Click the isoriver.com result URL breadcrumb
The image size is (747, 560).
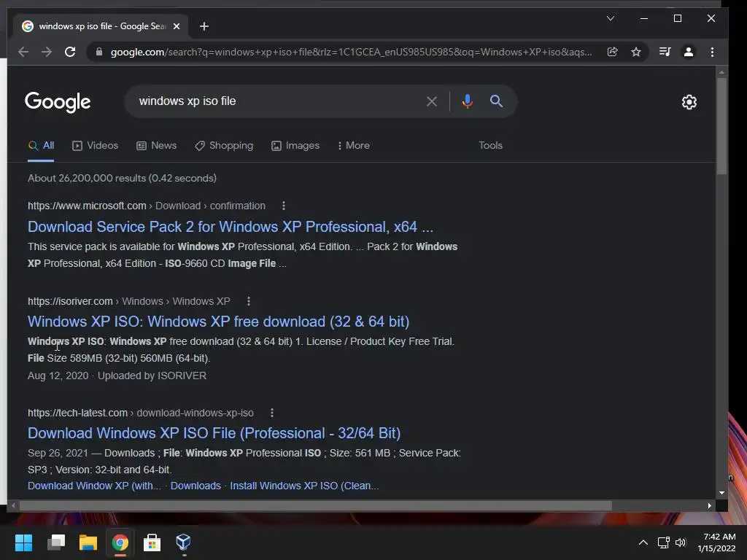point(128,301)
